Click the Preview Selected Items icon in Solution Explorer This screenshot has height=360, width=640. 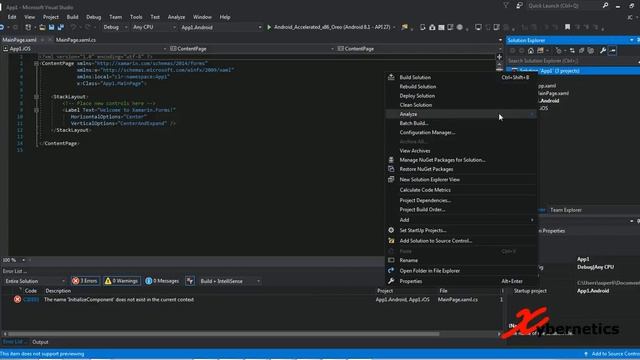point(612,51)
